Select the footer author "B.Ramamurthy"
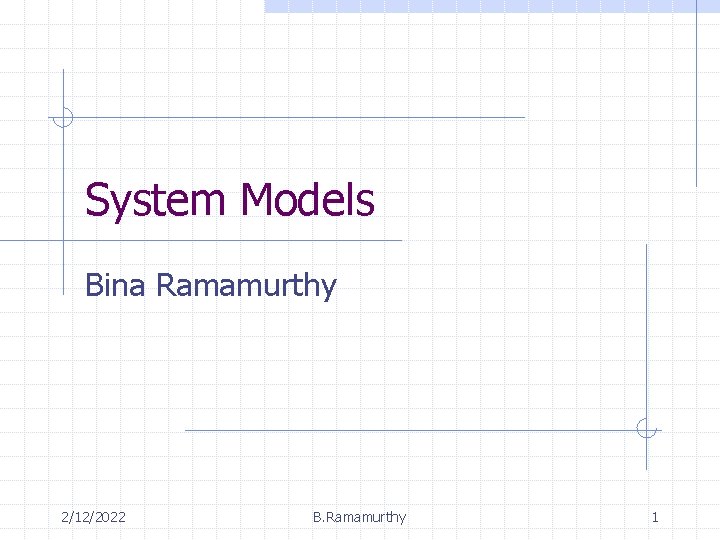The image size is (720, 540). pyautogui.click(x=360, y=518)
